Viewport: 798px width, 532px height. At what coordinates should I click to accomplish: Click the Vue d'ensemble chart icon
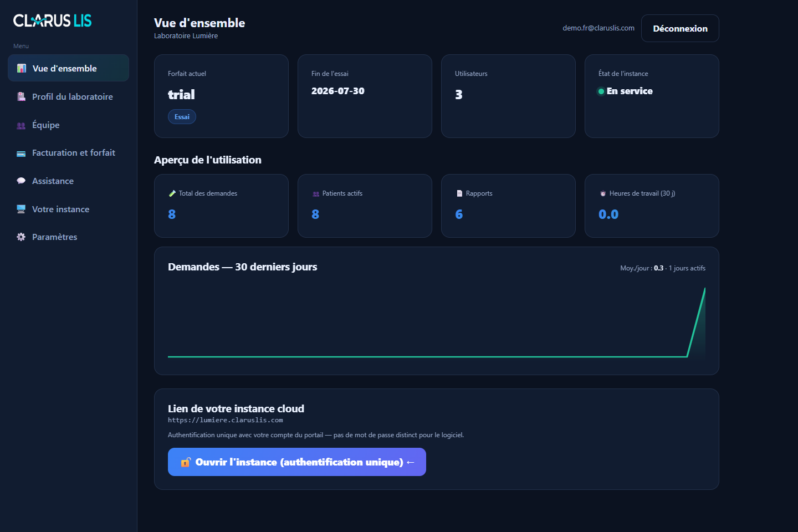click(x=22, y=68)
